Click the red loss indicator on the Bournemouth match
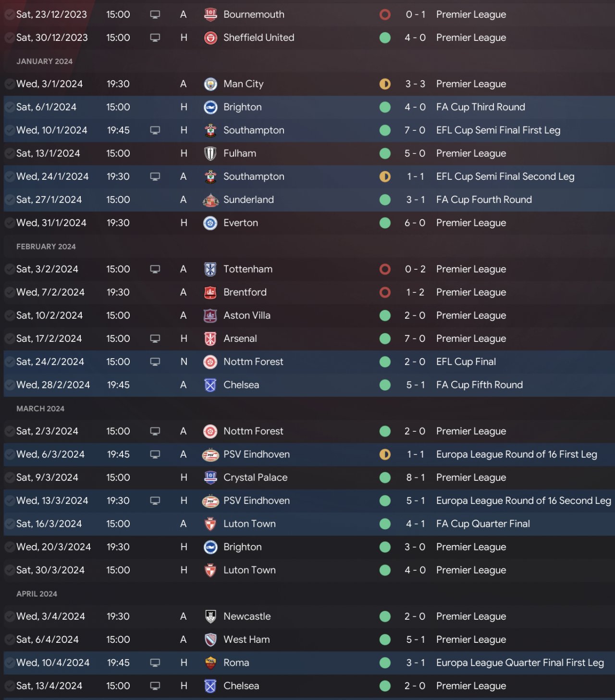The width and height of the screenshot is (615, 700). click(x=385, y=14)
